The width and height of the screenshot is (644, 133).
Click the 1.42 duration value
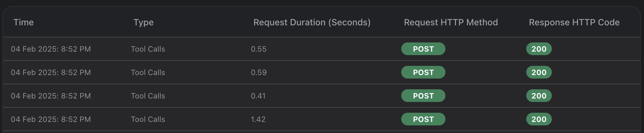coord(258,119)
